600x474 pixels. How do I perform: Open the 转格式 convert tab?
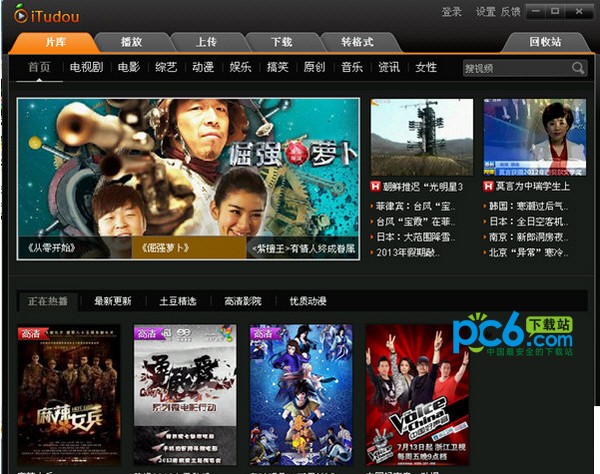[357, 42]
